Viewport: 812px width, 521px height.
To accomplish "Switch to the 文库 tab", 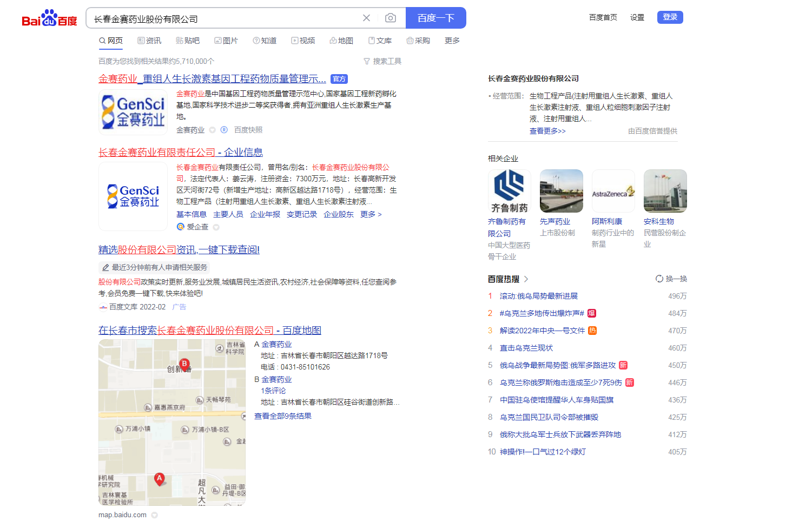I will point(380,41).
